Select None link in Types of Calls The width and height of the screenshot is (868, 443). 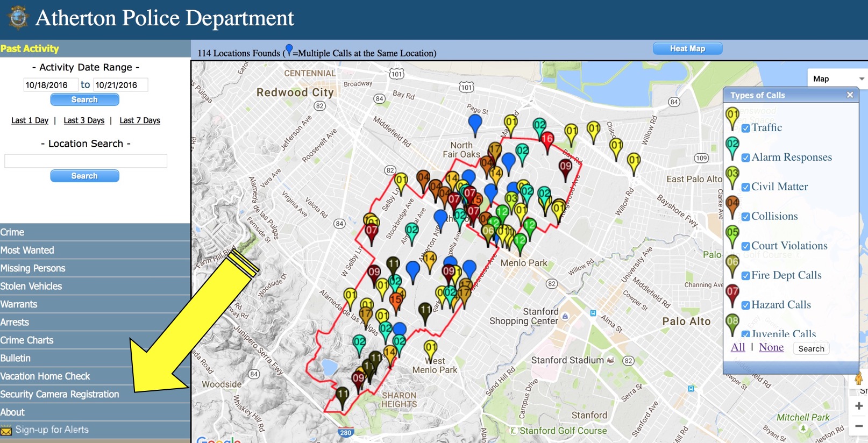[771, 347]
